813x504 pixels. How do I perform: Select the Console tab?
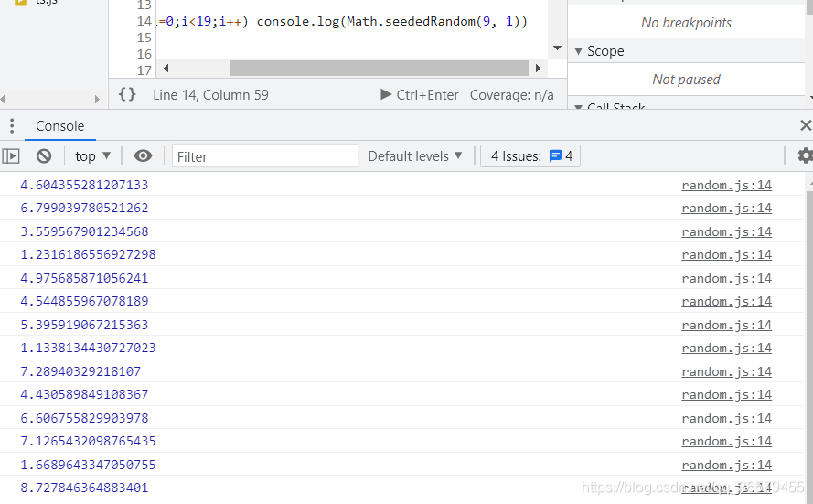point(59,126)
